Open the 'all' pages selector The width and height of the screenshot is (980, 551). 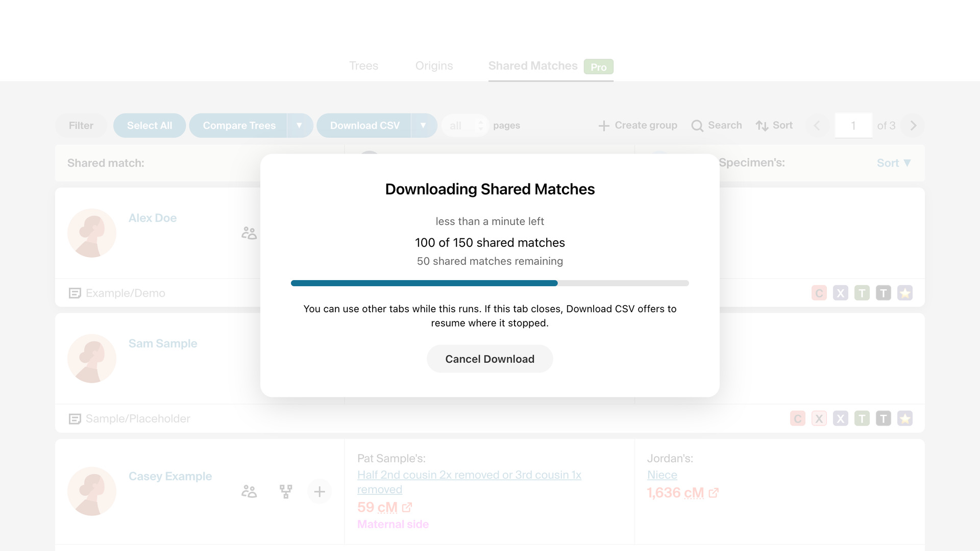click(465, 126)
